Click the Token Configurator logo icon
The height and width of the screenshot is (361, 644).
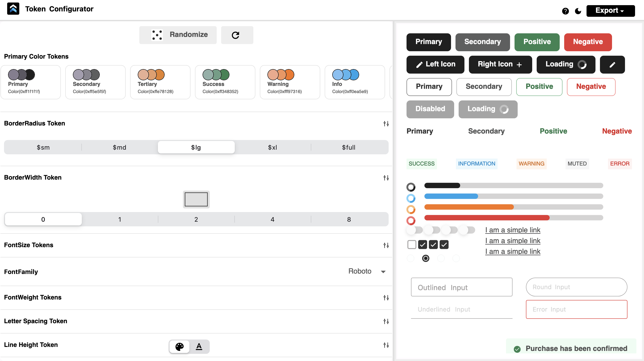(x=13, y=9)
